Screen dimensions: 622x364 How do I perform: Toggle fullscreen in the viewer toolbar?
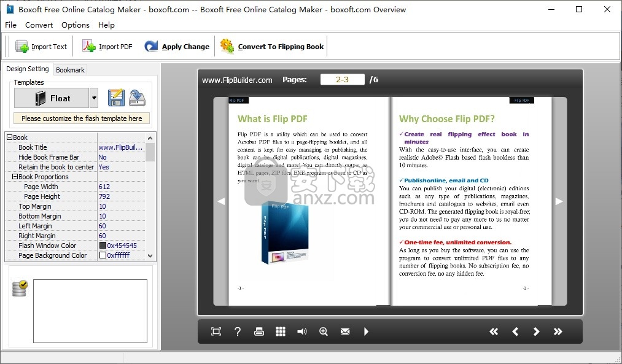tap(216, 331)
